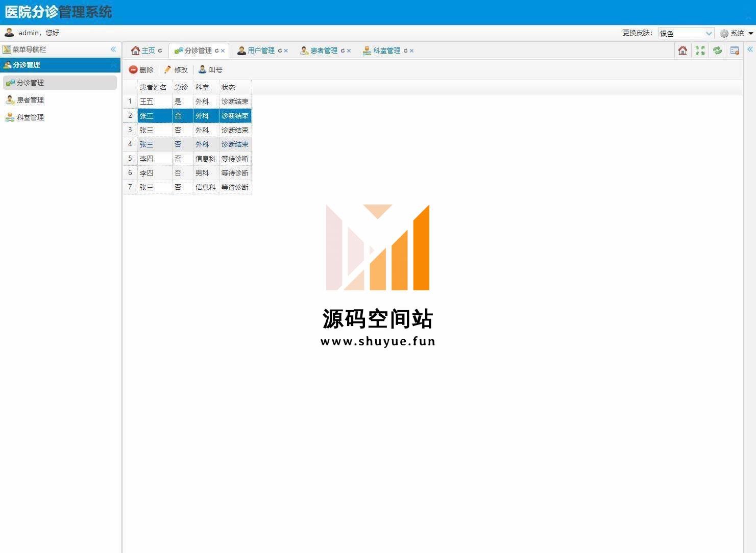
Task: Toggle fullscreen with the green arrows icon
Action: point(700,50)
